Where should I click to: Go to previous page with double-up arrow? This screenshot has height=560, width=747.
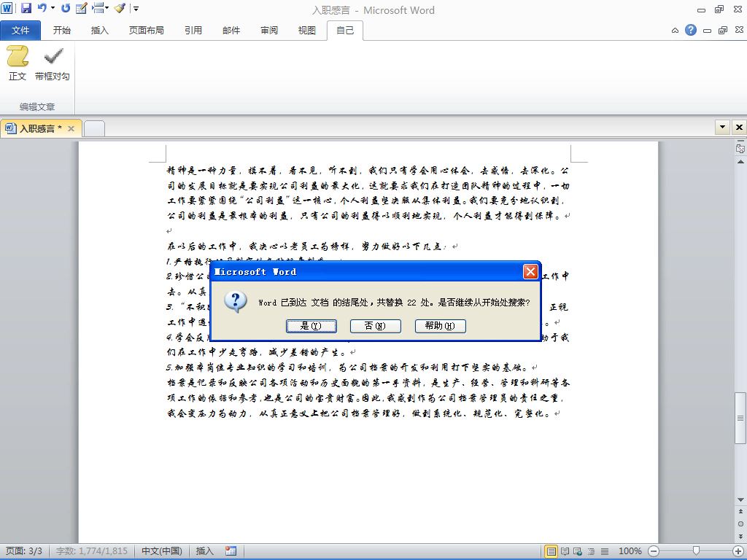[x=740, y=511]
